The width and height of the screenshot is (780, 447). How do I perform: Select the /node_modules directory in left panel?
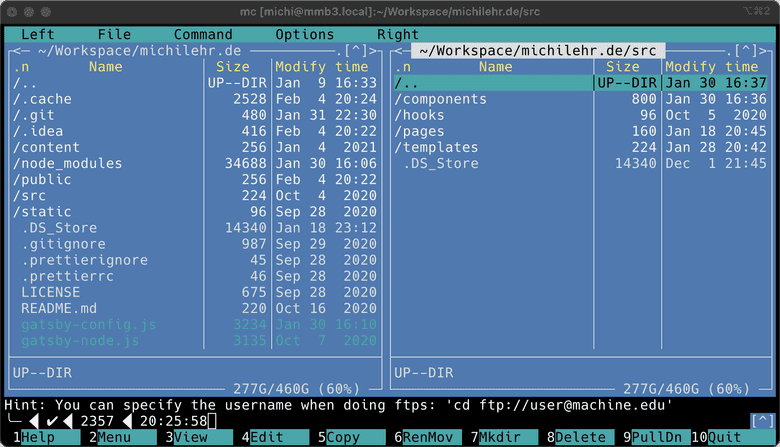coord(68,164)
